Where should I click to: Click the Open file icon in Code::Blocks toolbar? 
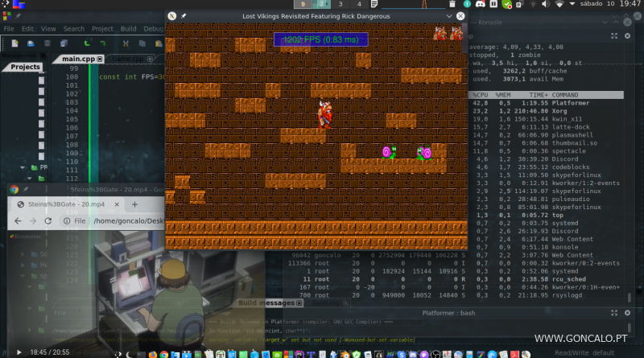pyautogui.click(x=31, y=43)
